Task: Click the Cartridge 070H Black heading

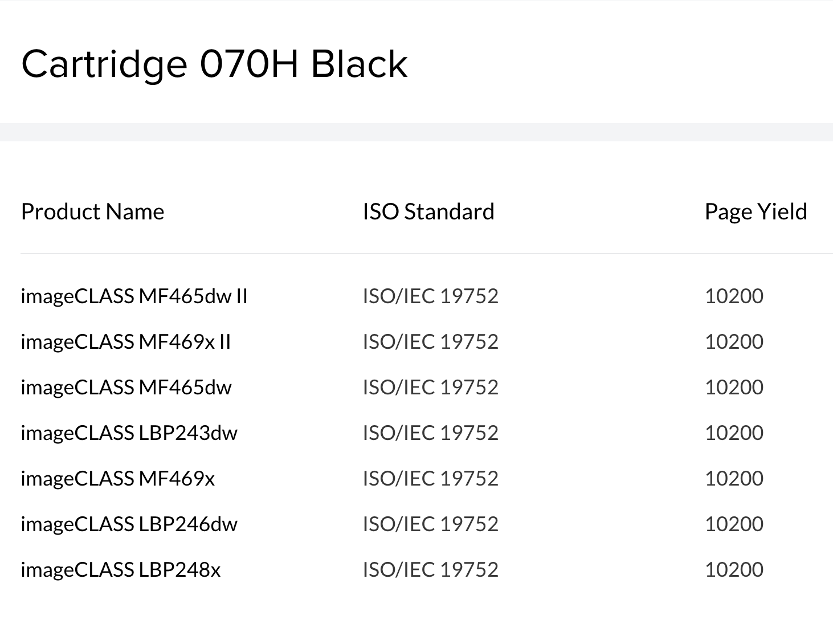Action: 214,63
